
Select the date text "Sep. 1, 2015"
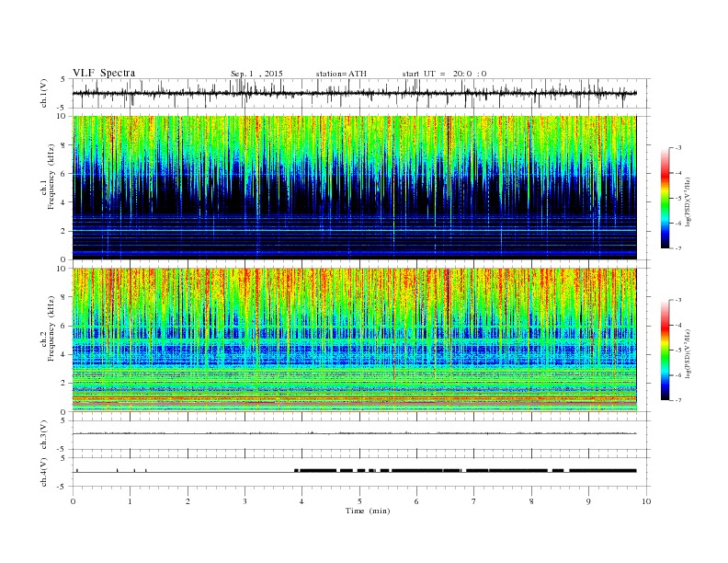pos(256,74)
